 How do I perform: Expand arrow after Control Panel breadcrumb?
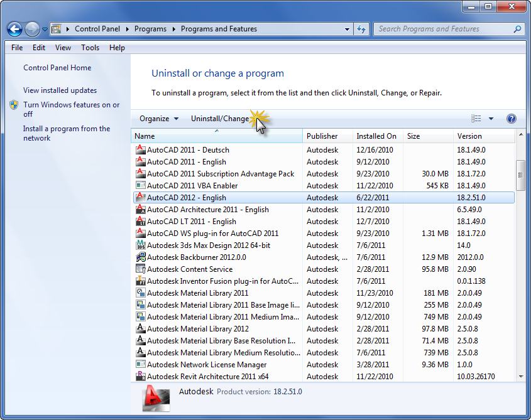click(x=128, y=30)
